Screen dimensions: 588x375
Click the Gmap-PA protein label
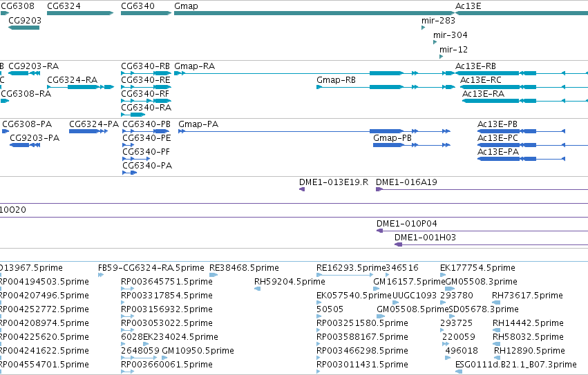pos(198,124)
